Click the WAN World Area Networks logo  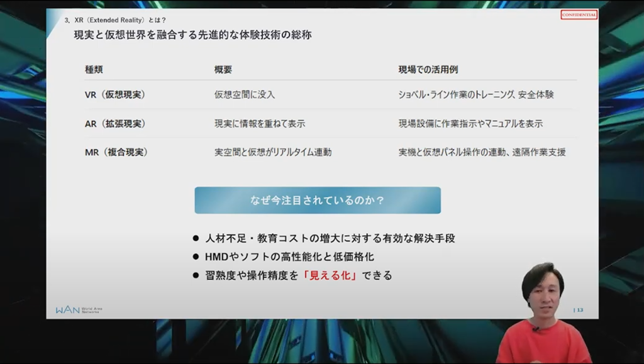coord(79,310)
